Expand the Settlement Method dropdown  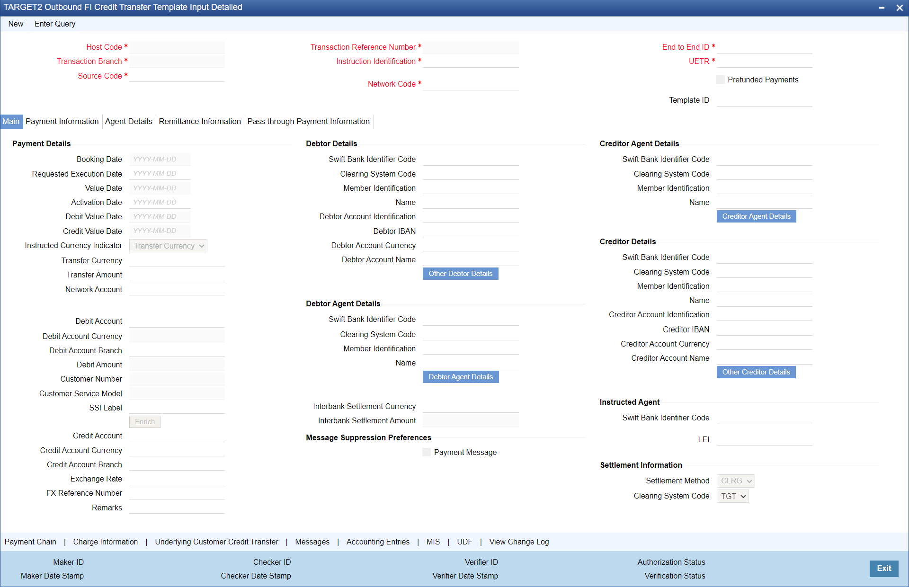pyautogui.click(x=735, y=481)
